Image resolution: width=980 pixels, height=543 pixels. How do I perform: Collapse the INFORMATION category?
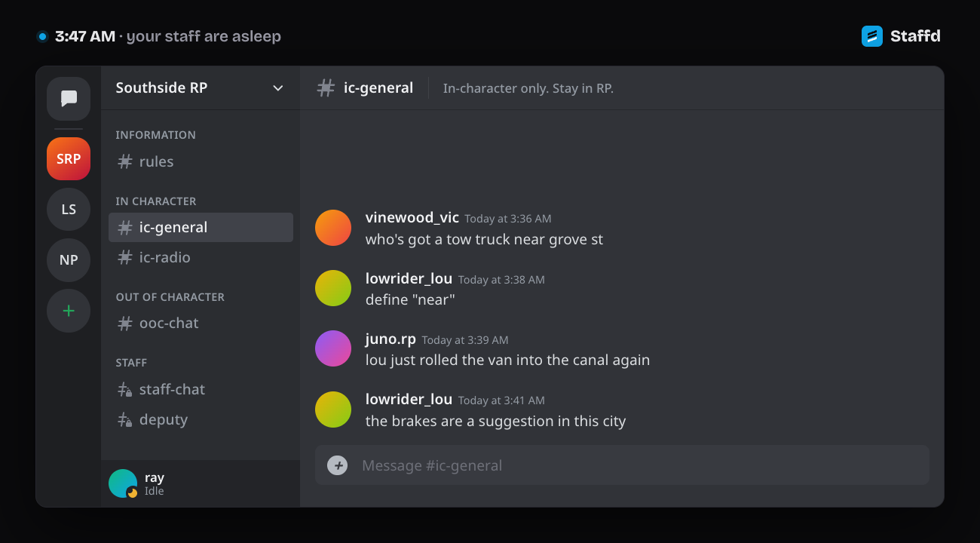tap(155, 135)
